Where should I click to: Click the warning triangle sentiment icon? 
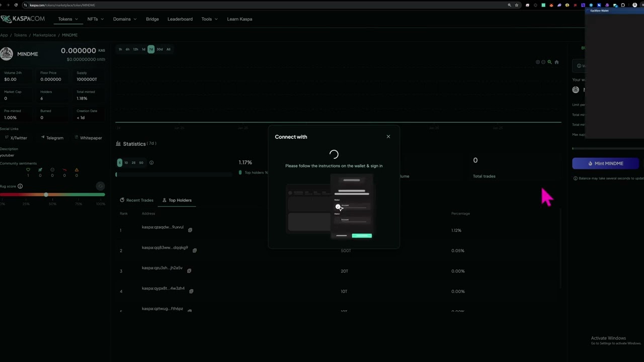(76, 170)
